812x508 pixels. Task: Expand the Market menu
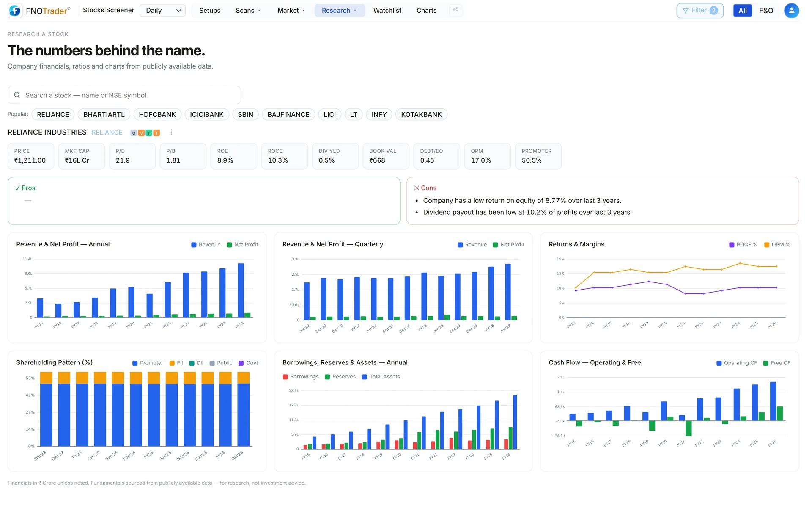[x=291, y=11]
